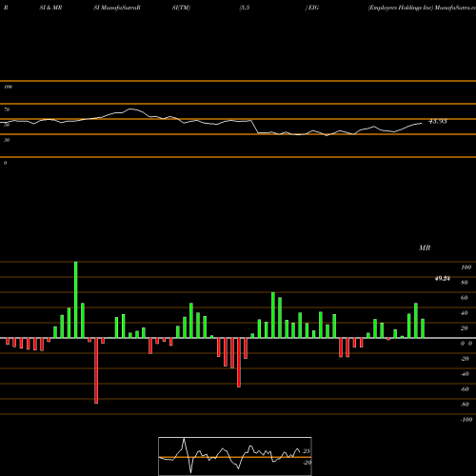Click the SI(TM) header text
Screen dimensions: 476x476
pyautogui.click(x=181, y=8)
